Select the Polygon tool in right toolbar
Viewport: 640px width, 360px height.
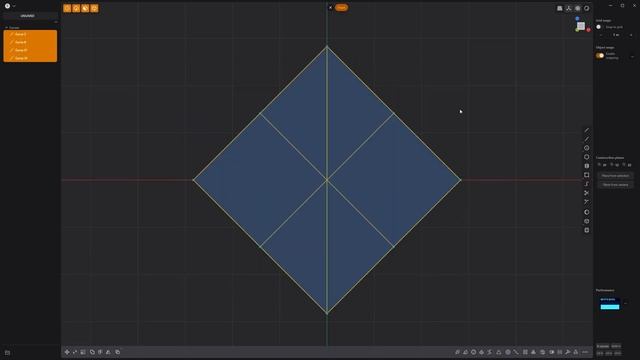[x=587, y=157]
